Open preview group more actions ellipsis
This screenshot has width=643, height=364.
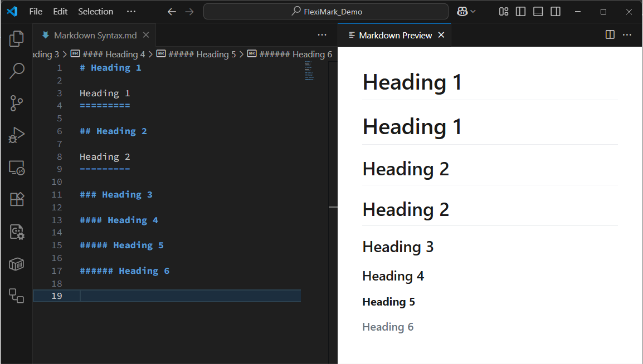pos(627,35)
